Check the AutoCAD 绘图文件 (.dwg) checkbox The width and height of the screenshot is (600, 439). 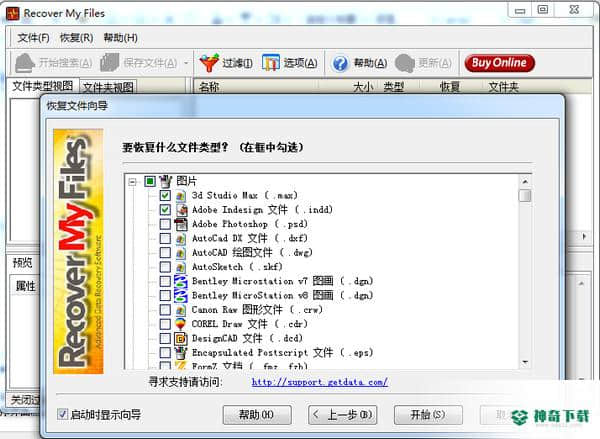pos(165,253)
